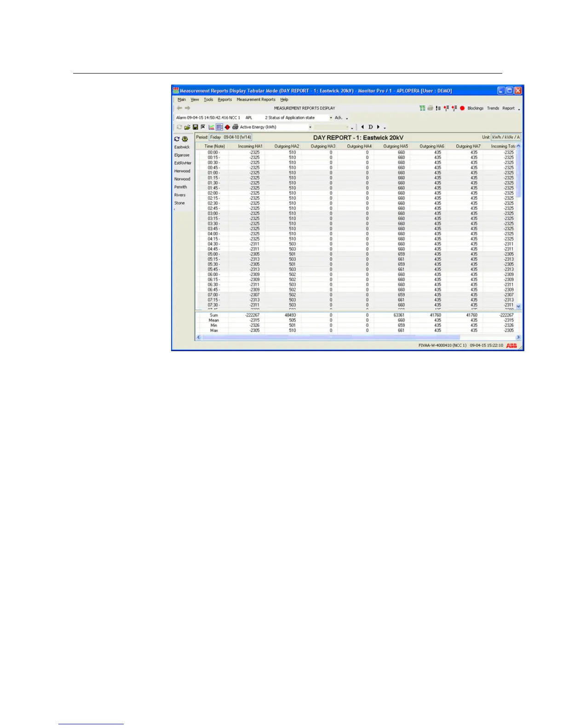Click the vertical scrollbar thumb
The height and width of the screenshot is (728, 563).
coord(518,174)
